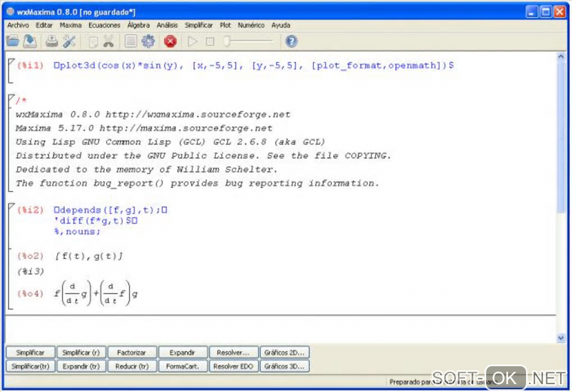Image resolution: width=572 pixels, height=392 pixels.
Task: Click the vertical scrollbar thumb
Action: [561, 137]
